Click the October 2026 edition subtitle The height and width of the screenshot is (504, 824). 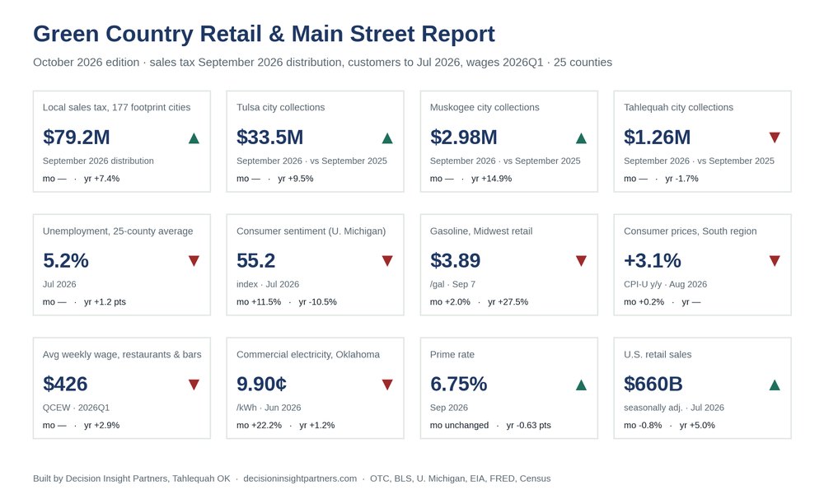click(x=323, y=62)
